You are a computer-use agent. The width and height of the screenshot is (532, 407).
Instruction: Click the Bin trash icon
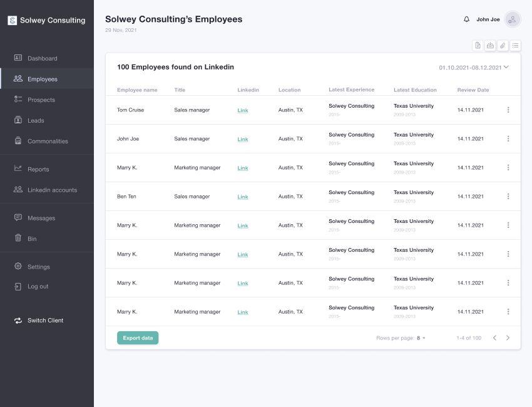[x=18, y=238]
